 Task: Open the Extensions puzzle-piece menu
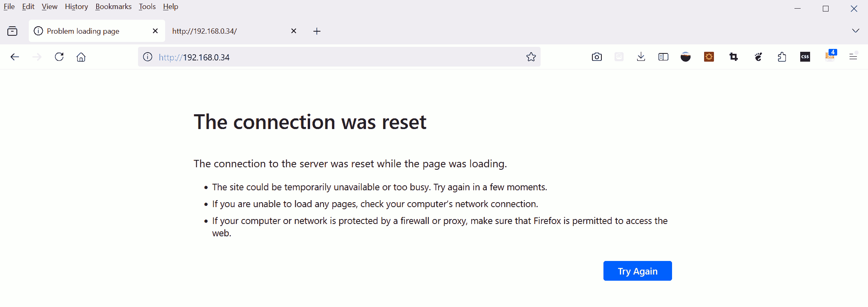[x=782, y=57]
